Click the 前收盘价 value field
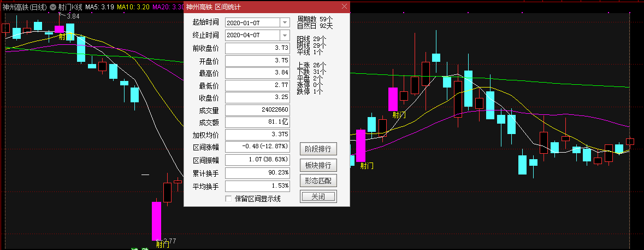Image resolution: width=644 pixels, height=250 pixels. click(x=257, y=49)
